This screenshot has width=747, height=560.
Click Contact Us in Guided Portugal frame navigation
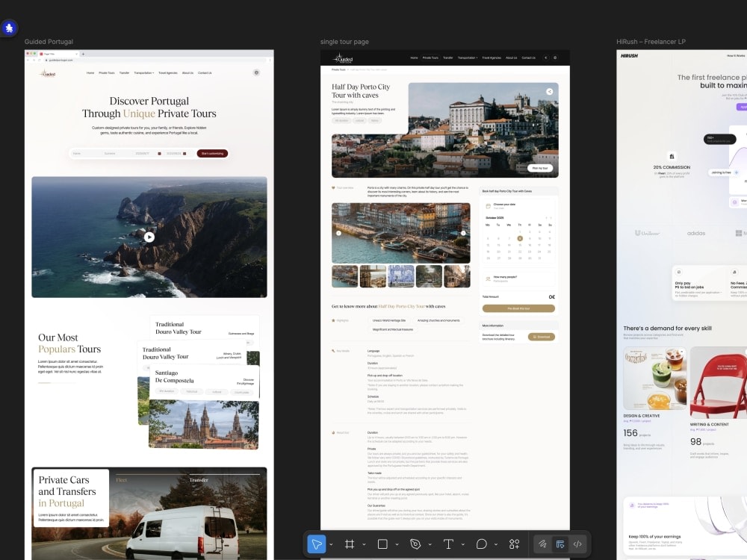(205, 73)
